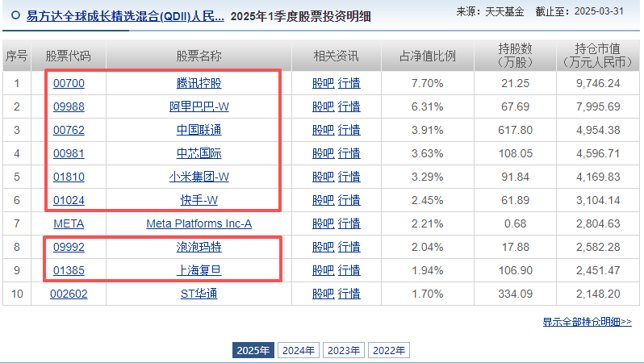This screenshot has height=363, width=644.
Task: Open stock code 00981 link
Action: [x=69, y=153]
